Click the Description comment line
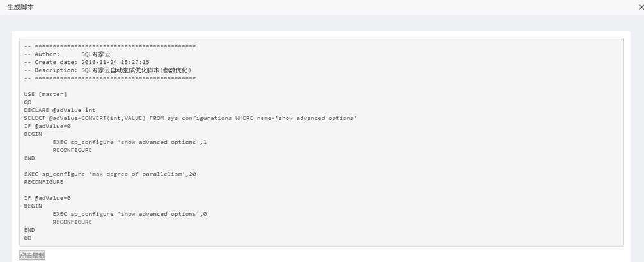Screen dimensions: 644x262 pos(107,70)
